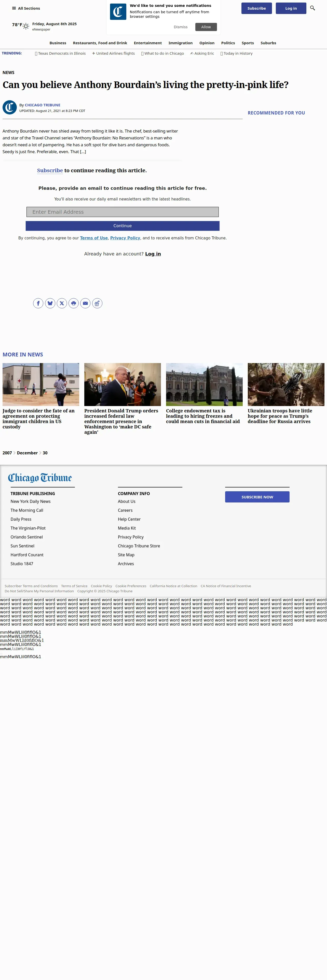This screenshot has height=980, width=327.
Task: Open the All Sections hamburger menu
Action: point(26,8)
